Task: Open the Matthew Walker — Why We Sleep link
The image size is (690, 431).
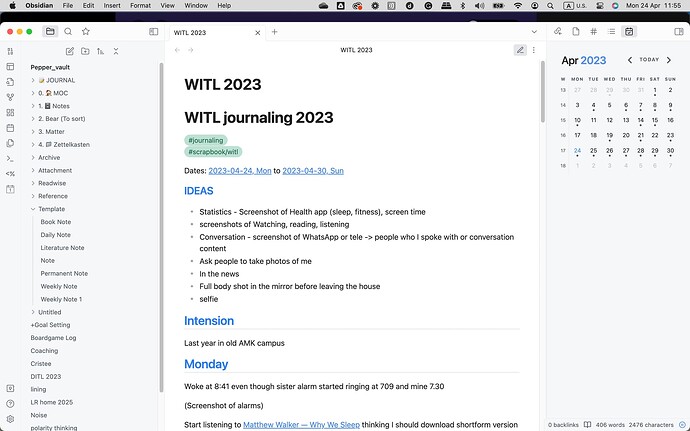Action: pos(301,425)
